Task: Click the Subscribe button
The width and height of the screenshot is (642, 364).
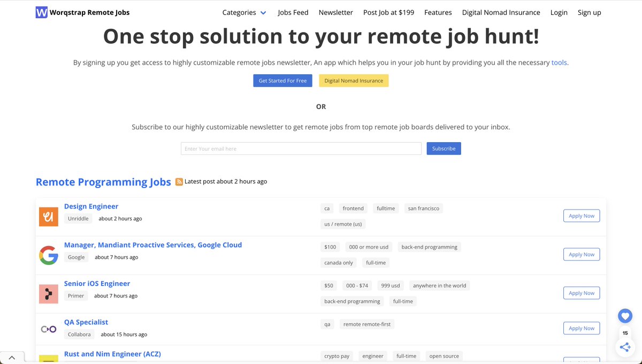Action: pos(444,149)
